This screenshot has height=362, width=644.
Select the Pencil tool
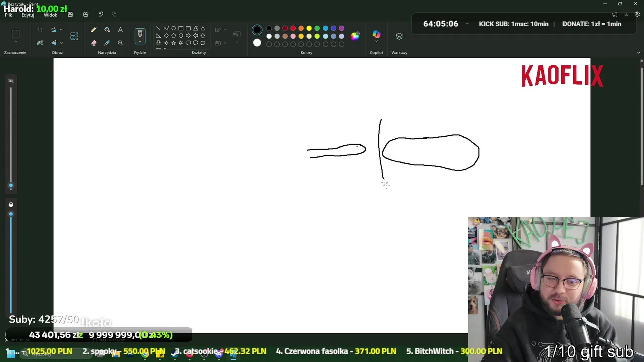tap(94, 30)
